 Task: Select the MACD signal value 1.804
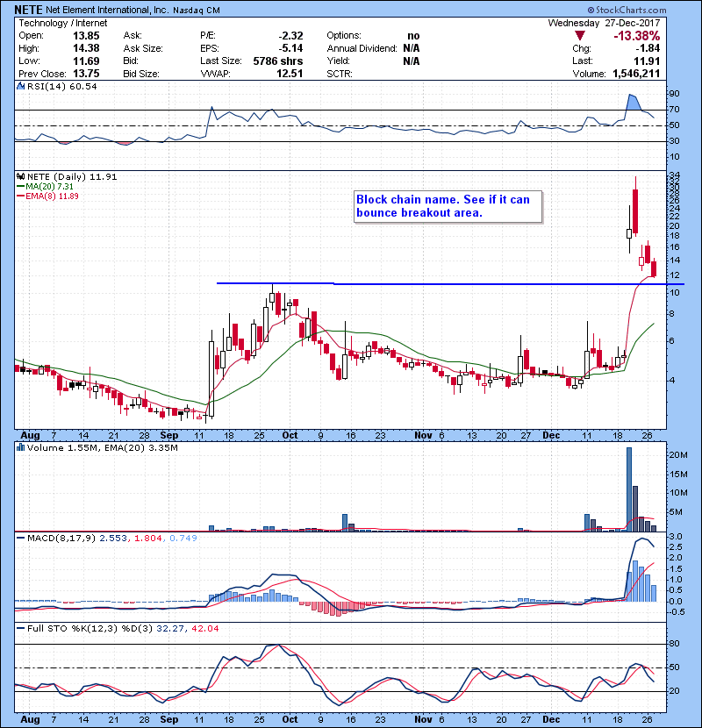pos(147,539)
